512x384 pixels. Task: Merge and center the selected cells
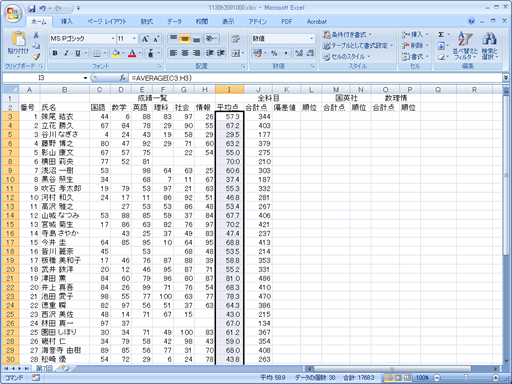tap(237, 53)
